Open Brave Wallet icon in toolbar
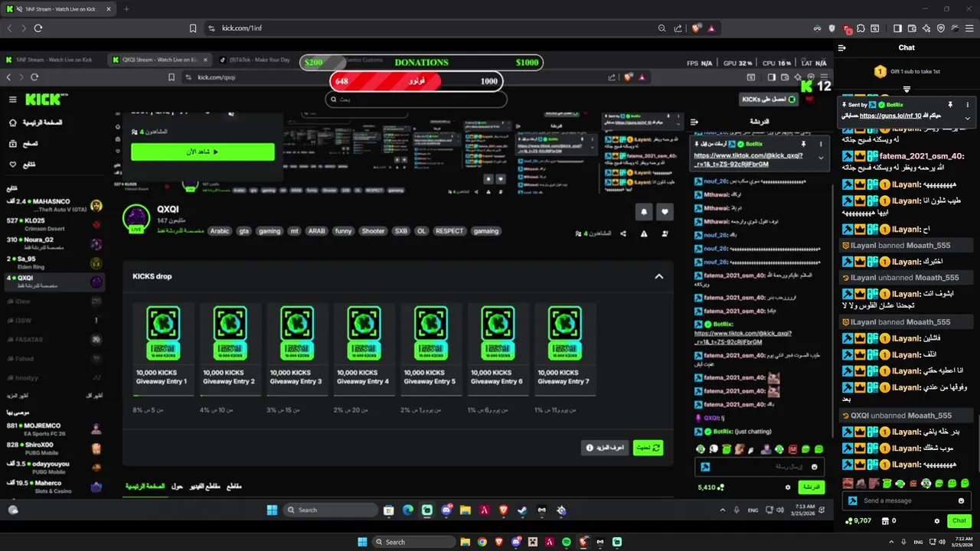The height and width of the screenshot is (551, 980). pyautogui.click(x=912, y=28)
